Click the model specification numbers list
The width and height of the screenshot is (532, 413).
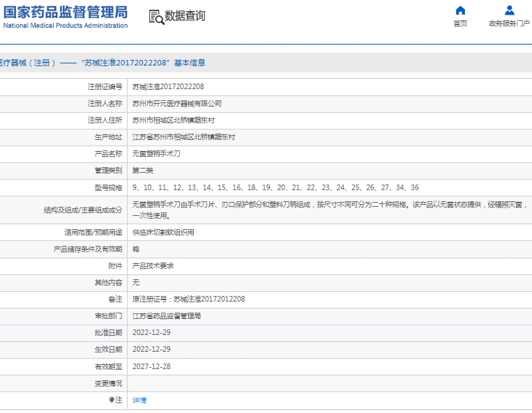275,188
